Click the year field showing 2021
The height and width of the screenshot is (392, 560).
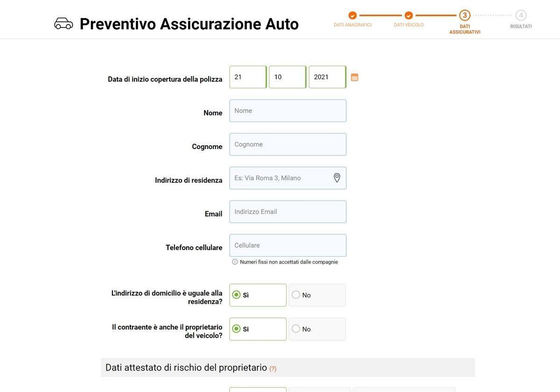(327, 77)
